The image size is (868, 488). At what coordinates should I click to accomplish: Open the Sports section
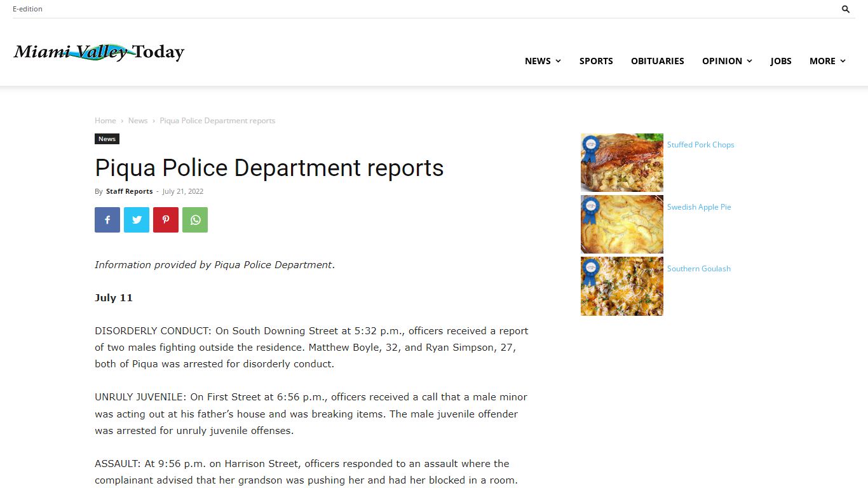click(596, 61)
